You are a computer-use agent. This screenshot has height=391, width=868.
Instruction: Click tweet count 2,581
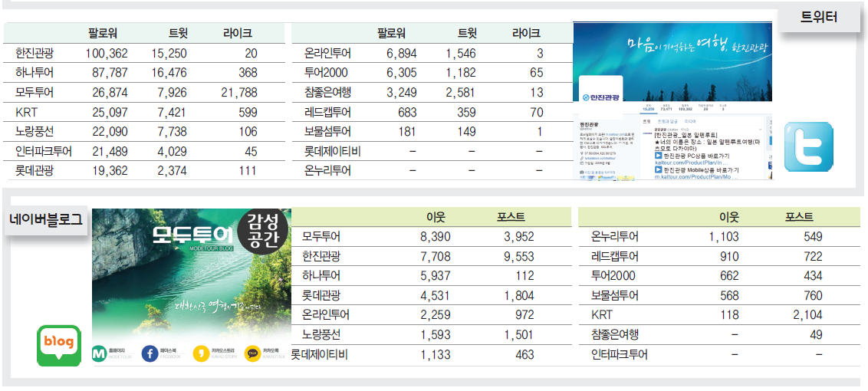click(x=461, y=92)
